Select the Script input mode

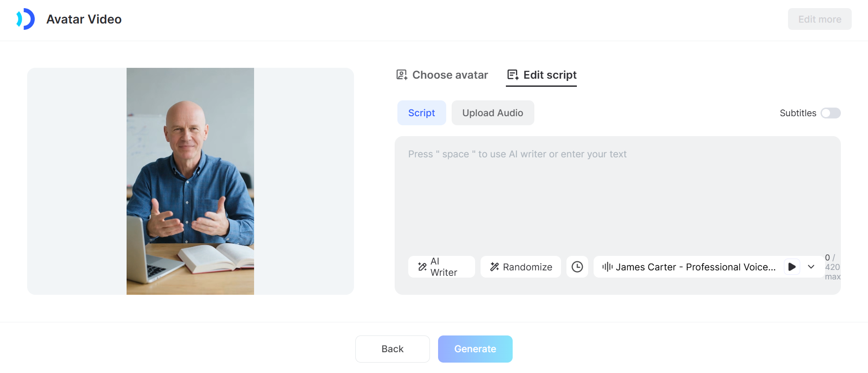[421, 113]
